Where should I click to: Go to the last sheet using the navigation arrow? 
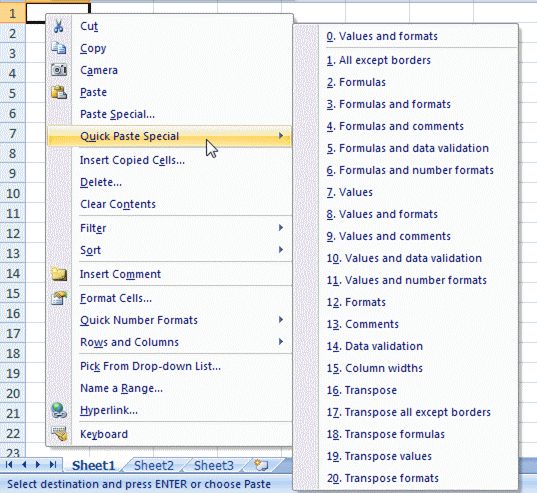(x=52, y=465)
